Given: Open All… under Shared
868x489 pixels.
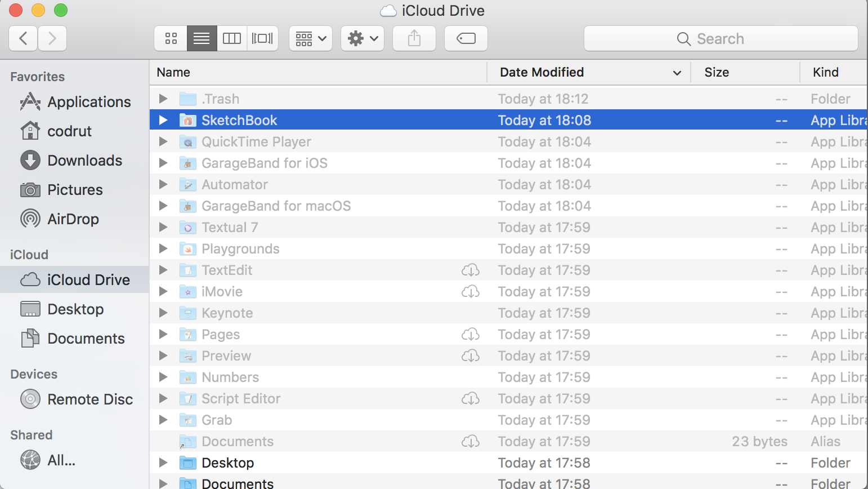Looking at the screenshot, I should (75, 460).
